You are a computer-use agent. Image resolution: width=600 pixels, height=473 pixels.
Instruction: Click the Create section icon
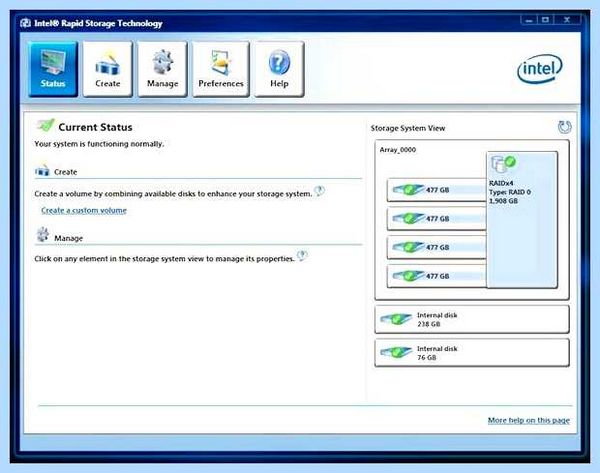click(42, 170)
